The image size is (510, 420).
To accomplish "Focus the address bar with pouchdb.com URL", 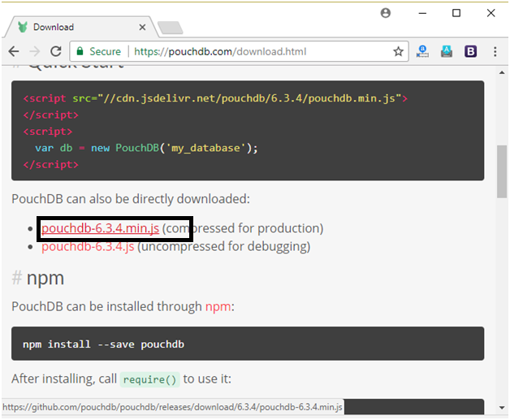I will coord(239,51).
